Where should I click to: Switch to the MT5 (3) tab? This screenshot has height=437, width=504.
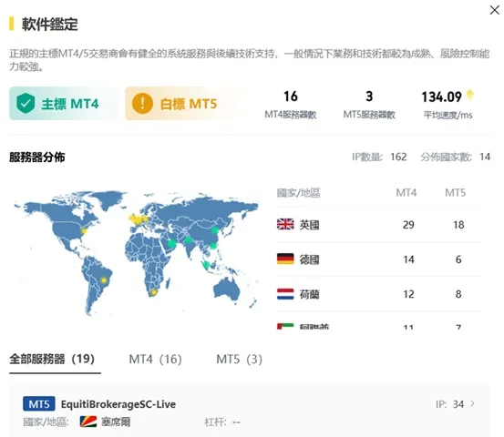(x=240, y=359)
